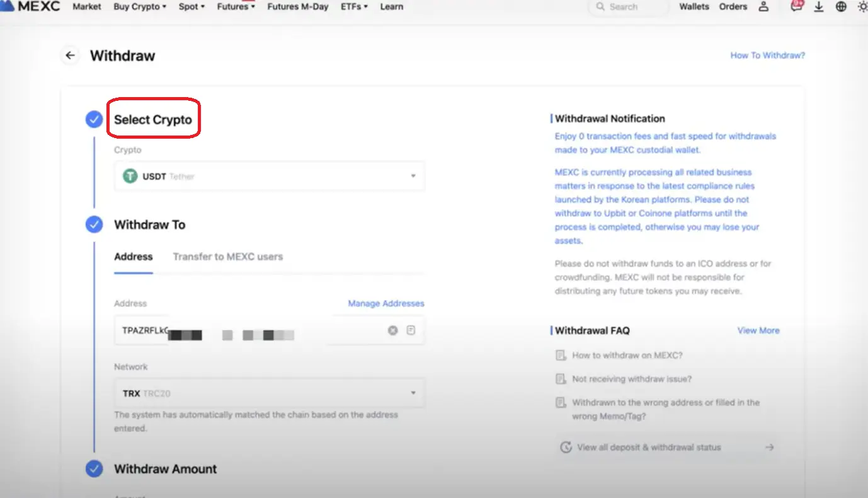Click the Manage Addresses link
This screenshot has height=498, width=868.
click(x=386, y=303)
